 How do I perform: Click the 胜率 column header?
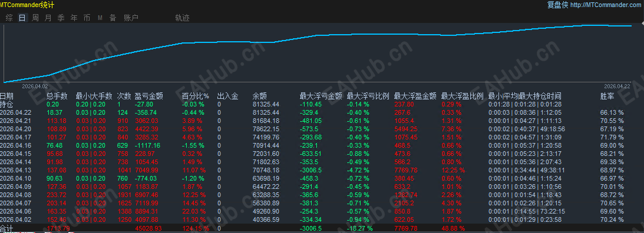[607, 96]
